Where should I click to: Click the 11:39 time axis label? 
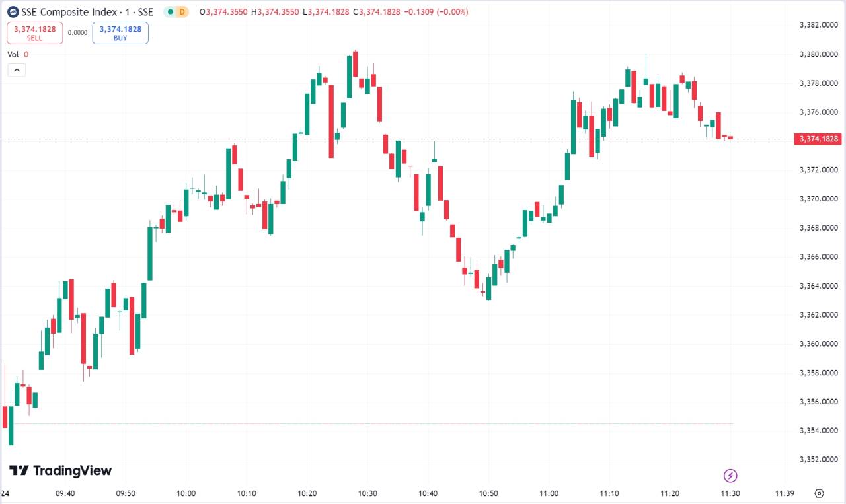785,493
